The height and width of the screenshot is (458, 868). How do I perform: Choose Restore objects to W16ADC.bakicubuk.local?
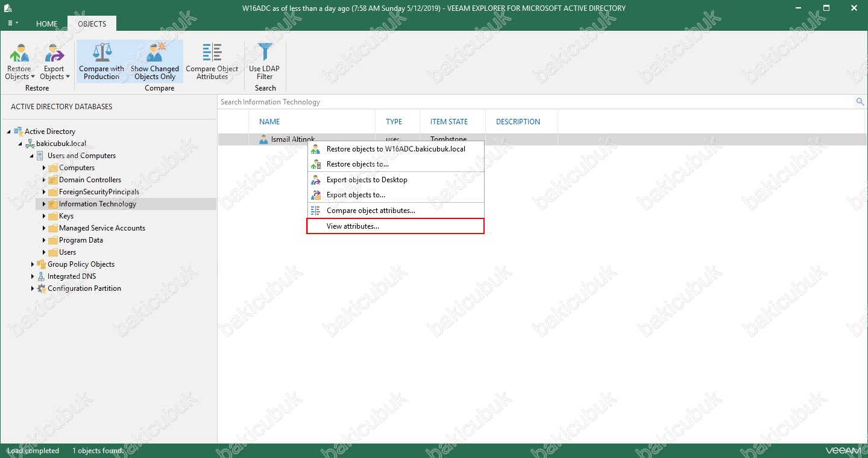click(395, 149)
